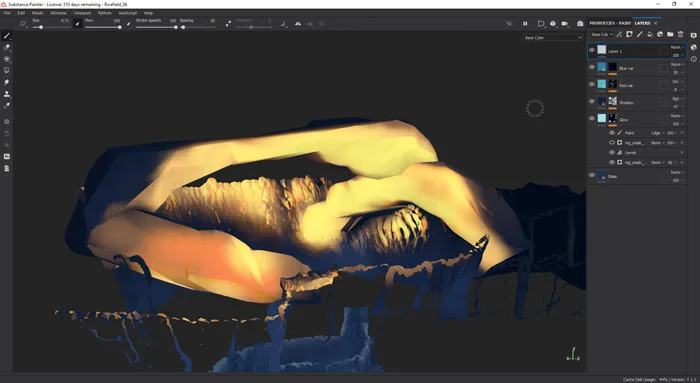Select the Glow layer mask thumbnail
This screenshot has width=700, height=383.
coord(612,118)
